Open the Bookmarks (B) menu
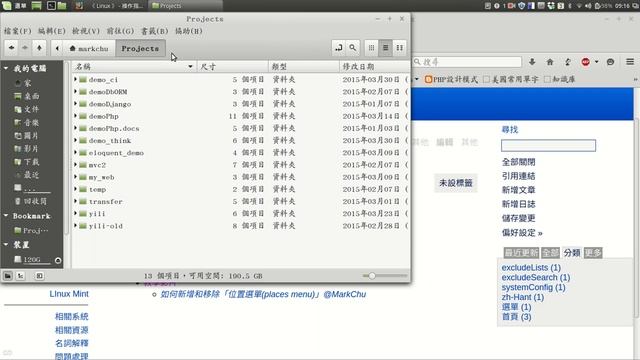 coord(155,31)
